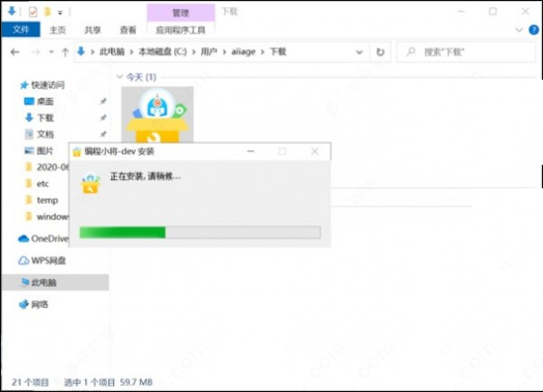Click the pin icon beside 桌面
Viewport: 543px width, 392px height.
[103, 101]
